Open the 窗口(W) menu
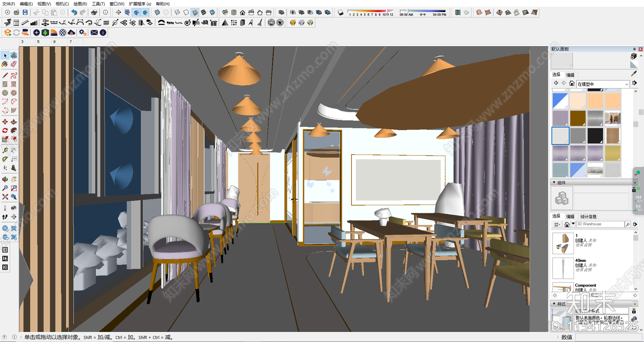The width and height of the screenshot is (644, 342). pos(117,4)
